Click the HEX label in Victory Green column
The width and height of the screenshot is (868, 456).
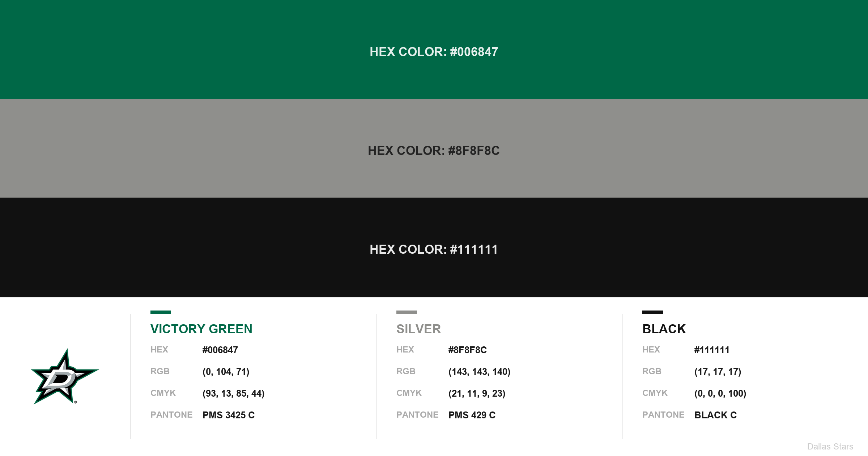(159, 350)
